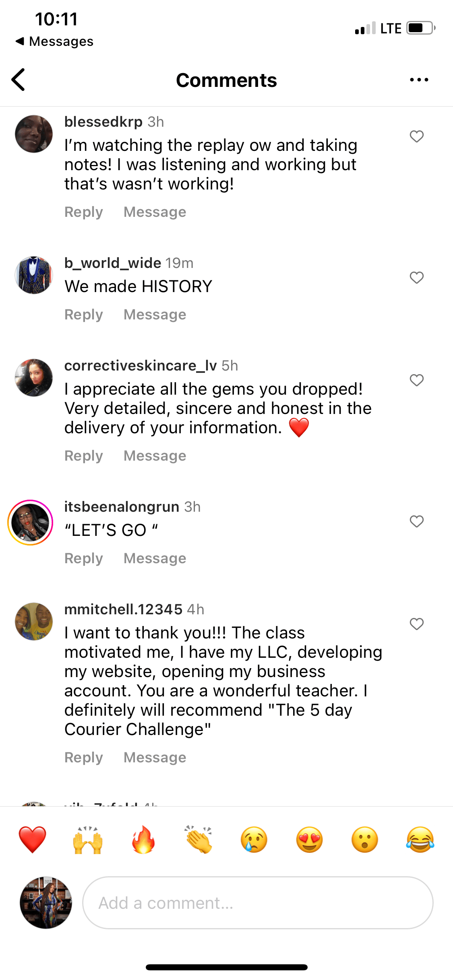This screenshot has width=453, height=980.
Task: Insert the heart-eyes emoji
Action: coord(309,840)
